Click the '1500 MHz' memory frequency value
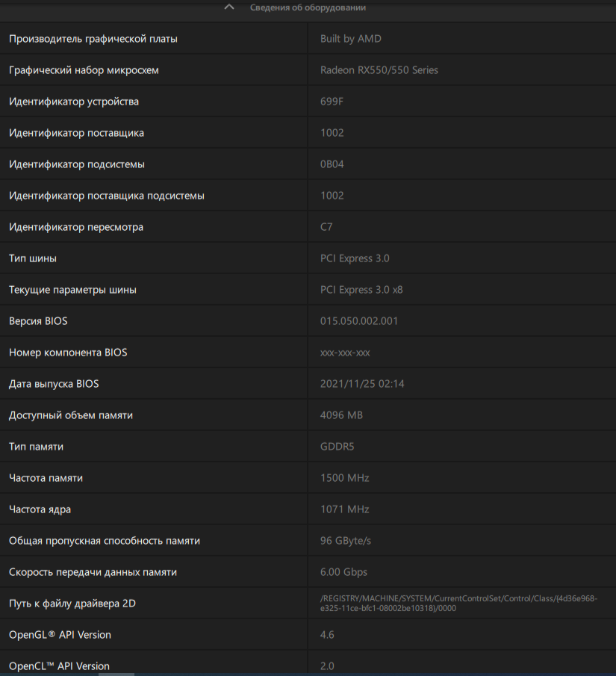This screenshot has height=676, width=616. click(344, 478)
